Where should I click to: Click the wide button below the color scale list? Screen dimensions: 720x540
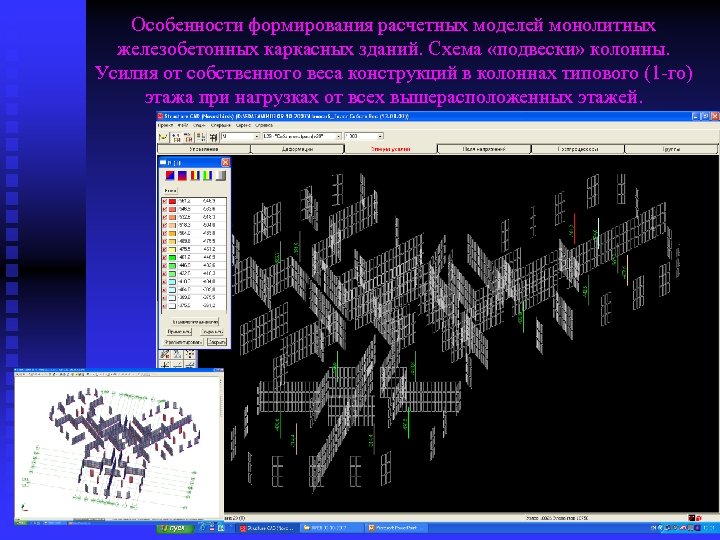(195, 321)
